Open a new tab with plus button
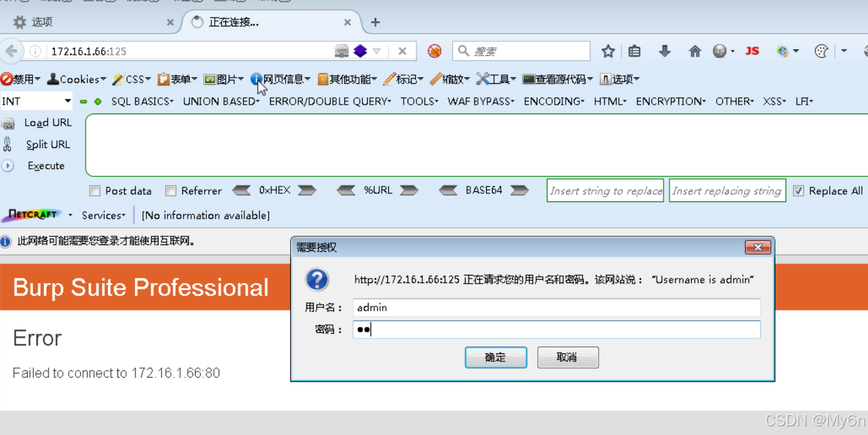This screenshot has width=868, height=435. (375, 22)
